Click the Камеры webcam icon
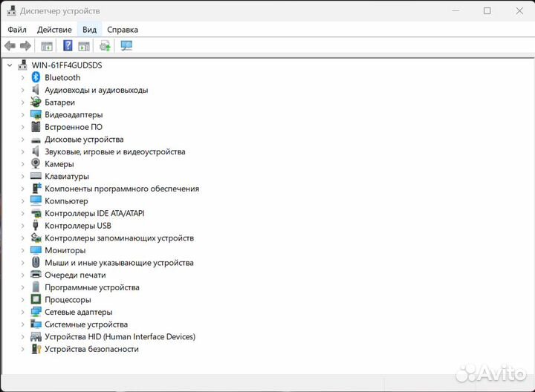Viewport: 535px width, 392px height. tap(36, 163)
